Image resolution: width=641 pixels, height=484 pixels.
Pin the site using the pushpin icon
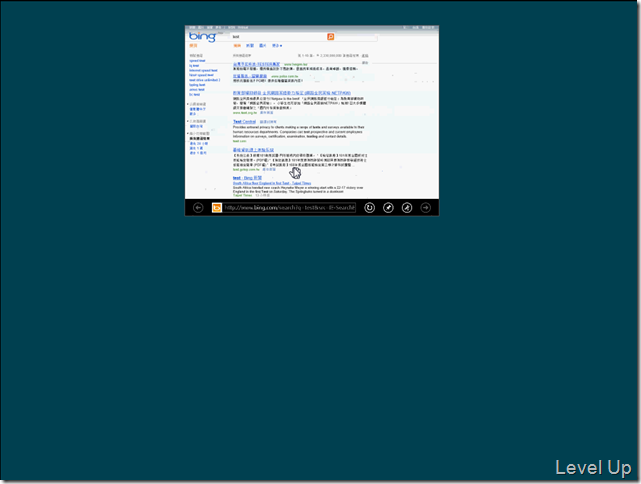388,208
